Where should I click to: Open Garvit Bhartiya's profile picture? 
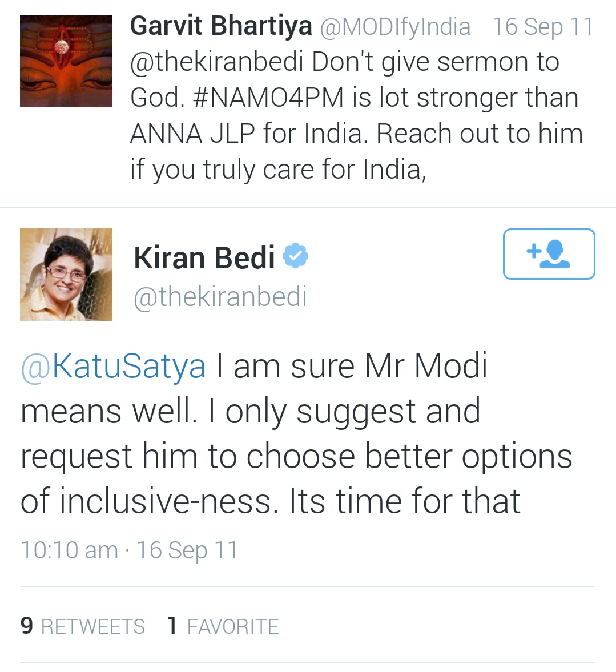click(x=66, y=61)
